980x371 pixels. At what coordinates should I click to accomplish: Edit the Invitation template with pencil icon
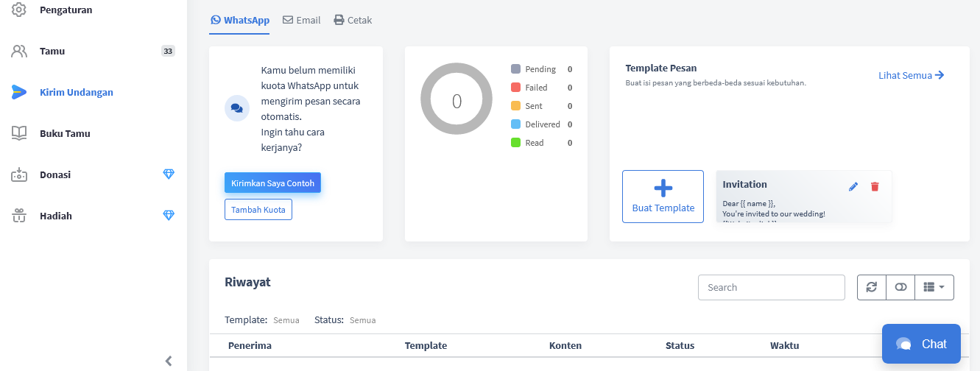coord(853,187)
